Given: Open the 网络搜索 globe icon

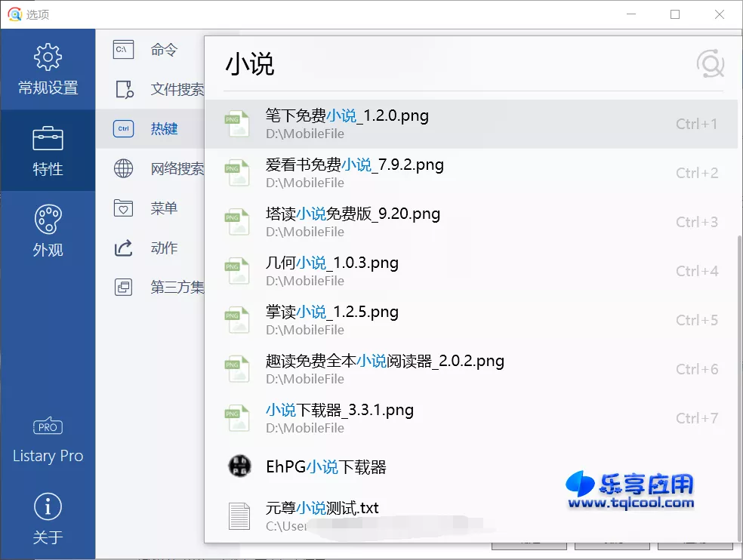Looking at the screenshot, I should 123,168.
